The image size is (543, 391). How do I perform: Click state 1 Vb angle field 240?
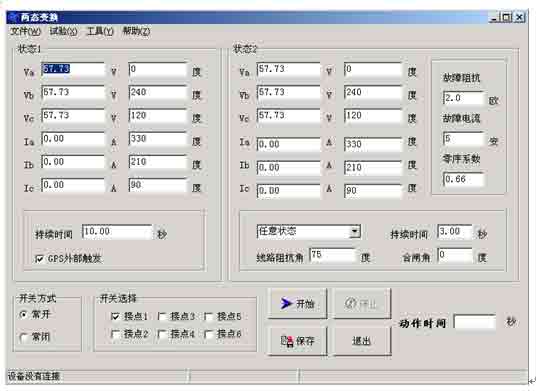(x=158, y=92)
